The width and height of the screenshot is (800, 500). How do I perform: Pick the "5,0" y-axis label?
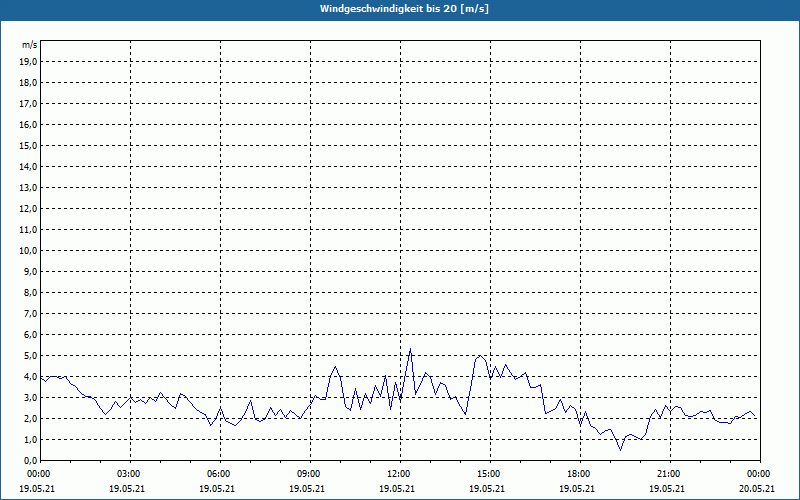pos(31,356)
